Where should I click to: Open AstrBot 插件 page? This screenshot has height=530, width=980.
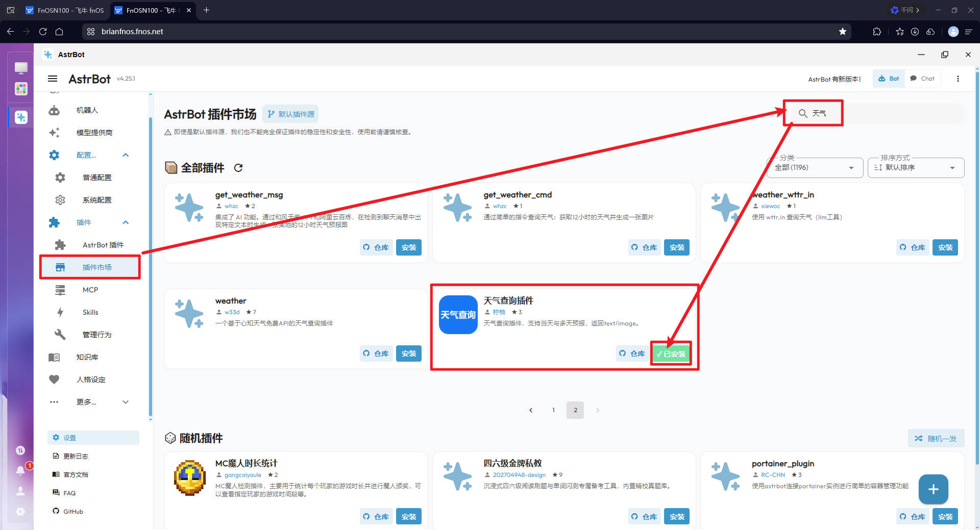(x=103, y=245)
